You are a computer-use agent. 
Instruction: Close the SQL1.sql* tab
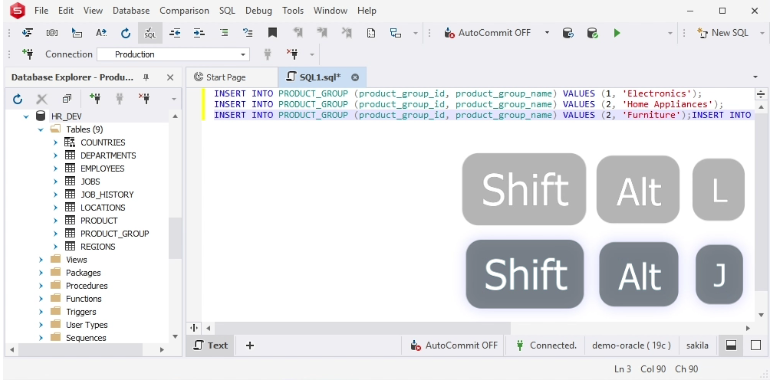coord(355,78)
